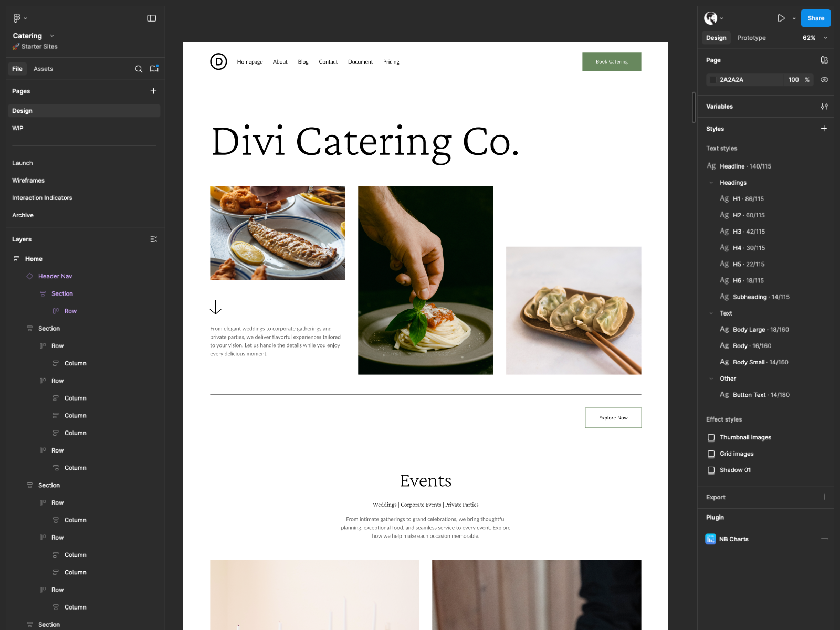Screen dimensions: 840x630
Task: Remove the NB Charts plugin
Action: click(824, 539)
